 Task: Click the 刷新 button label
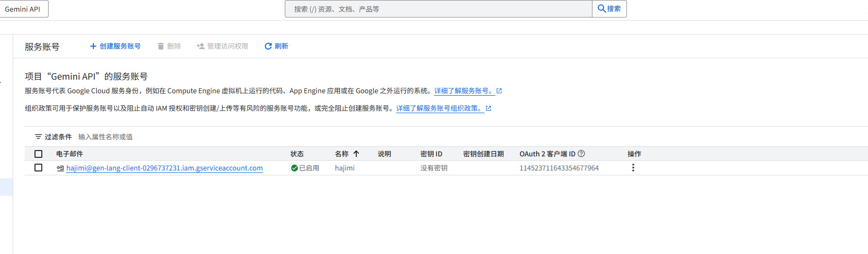(281, 46)
